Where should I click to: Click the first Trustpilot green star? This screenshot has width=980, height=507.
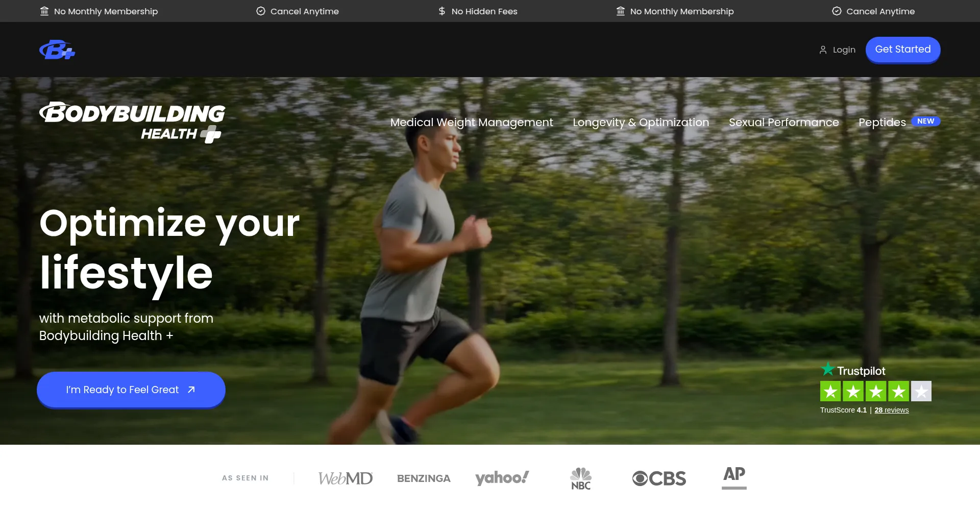tap(830, 391)
